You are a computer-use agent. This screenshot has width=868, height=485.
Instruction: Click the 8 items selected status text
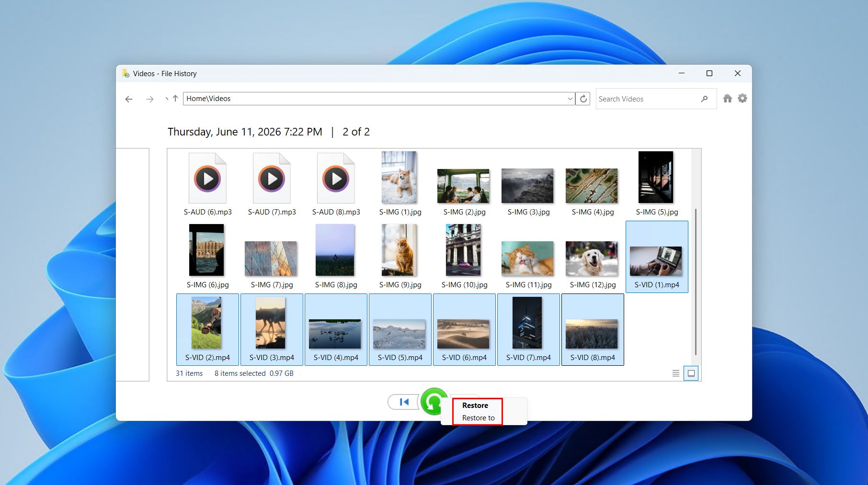click(240, 373)
